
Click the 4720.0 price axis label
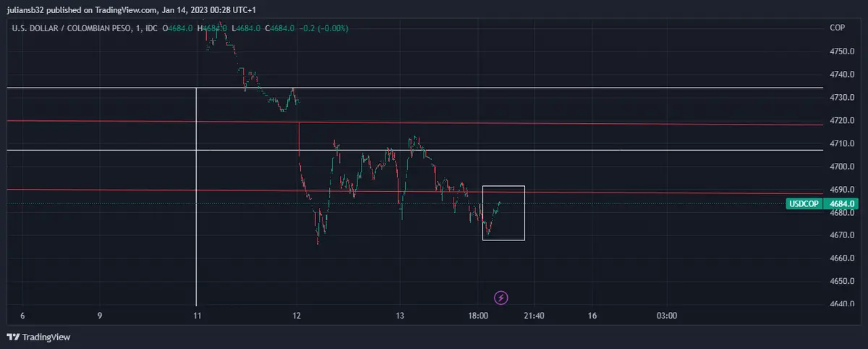click(842, 120)
